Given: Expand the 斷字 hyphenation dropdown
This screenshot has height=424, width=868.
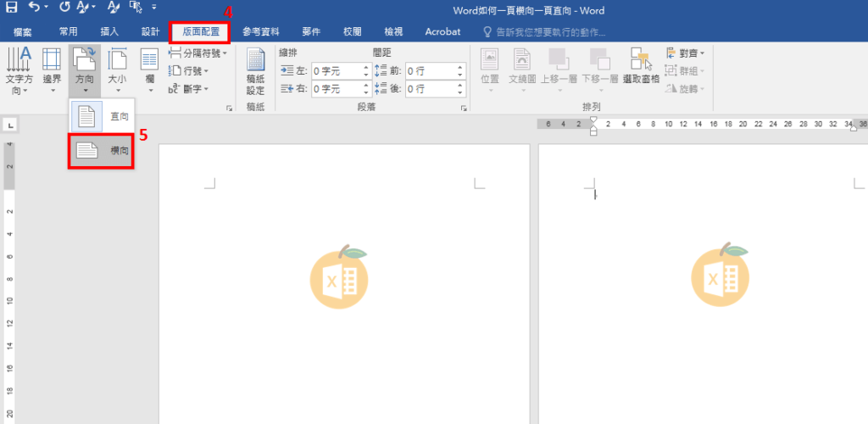Looking at the screenshot, I should click(x=189, y=88).
